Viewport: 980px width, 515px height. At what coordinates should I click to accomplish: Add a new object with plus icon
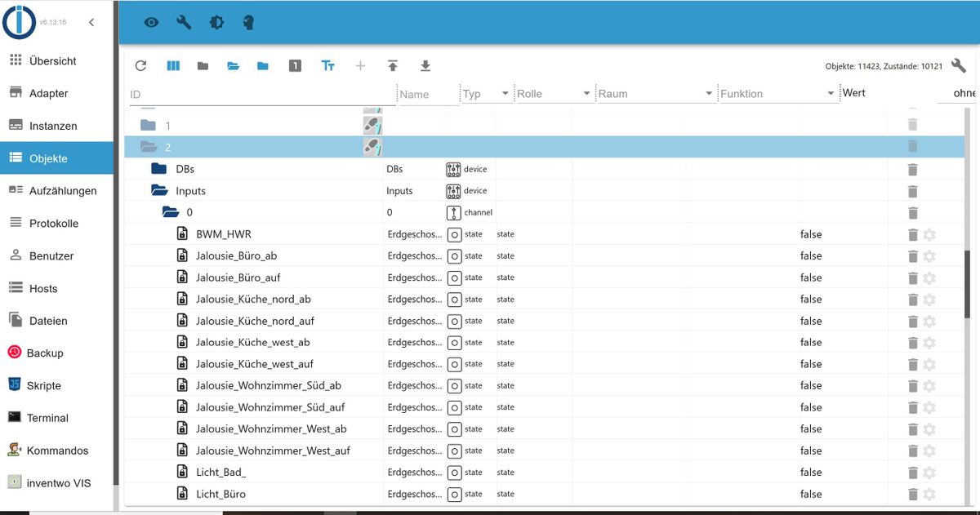[360, 66]
